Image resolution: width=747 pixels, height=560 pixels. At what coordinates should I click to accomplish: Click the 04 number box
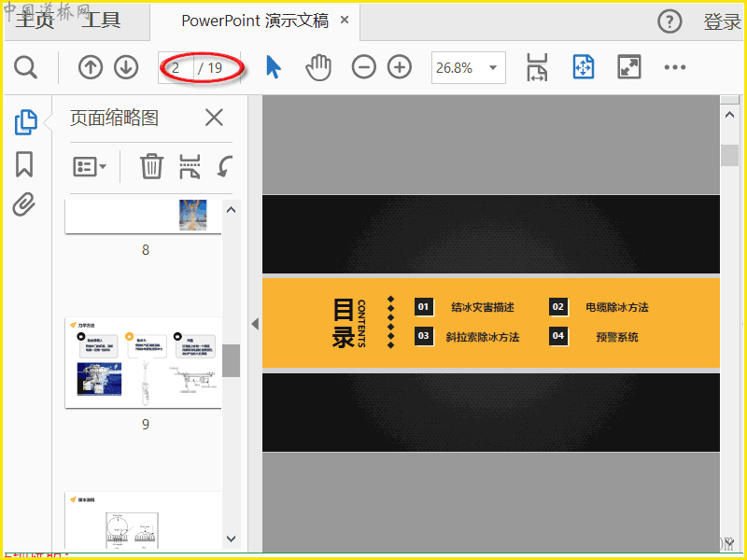point(558,336)
